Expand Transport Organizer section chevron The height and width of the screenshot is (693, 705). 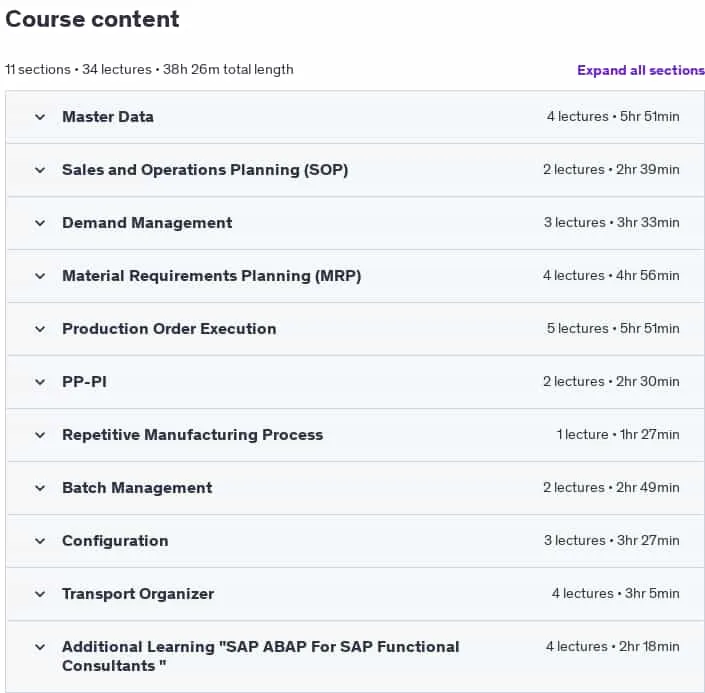pyautogui.click(x=40, y=594)
